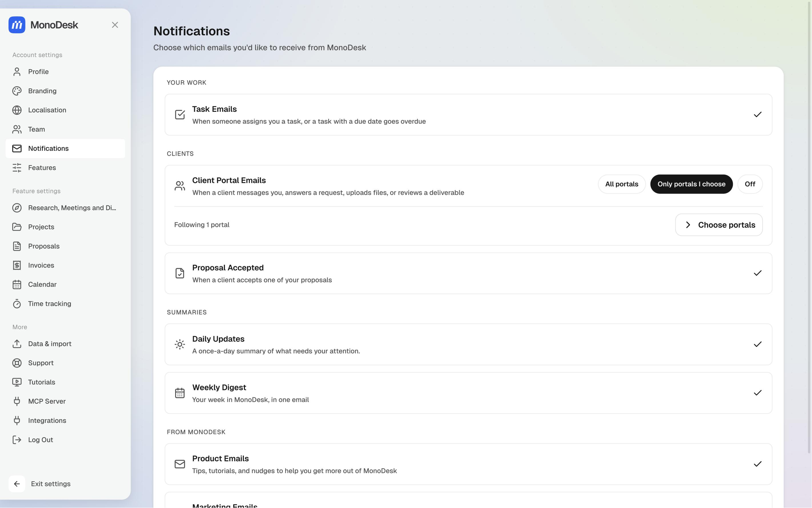Image resolution: width=812 pixels, height=508 pixels.
Task: Open the Integrations menu item
Action: click(65, 420)
